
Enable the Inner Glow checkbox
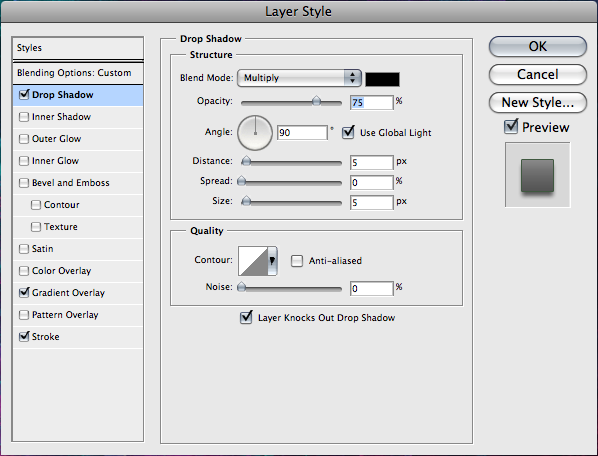tap(24, 161)
